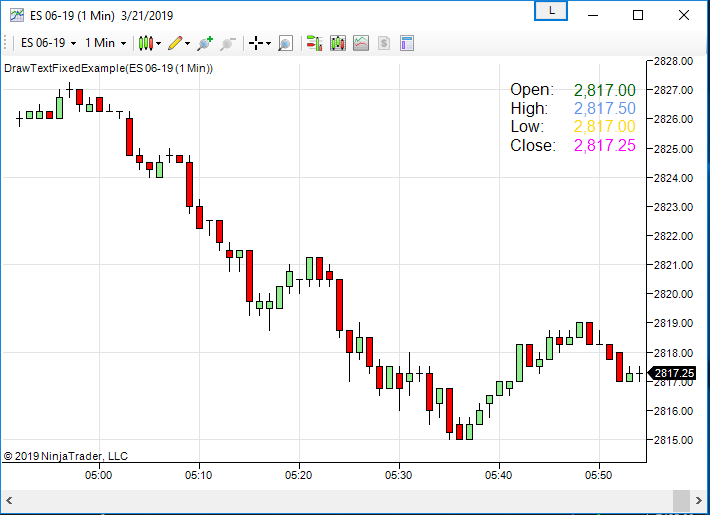Click the DrawTextFixedExample indicator label
This screenshot has width=710, height=515.
(109, 68)
